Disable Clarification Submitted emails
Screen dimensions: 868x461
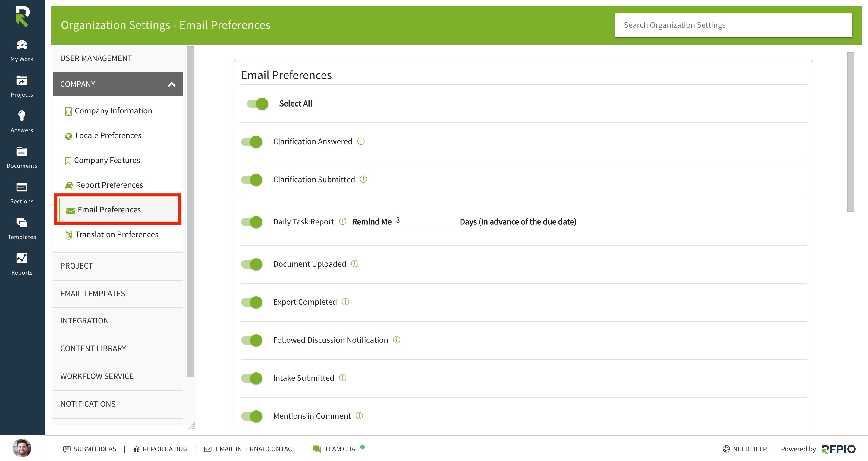[252, 180]
